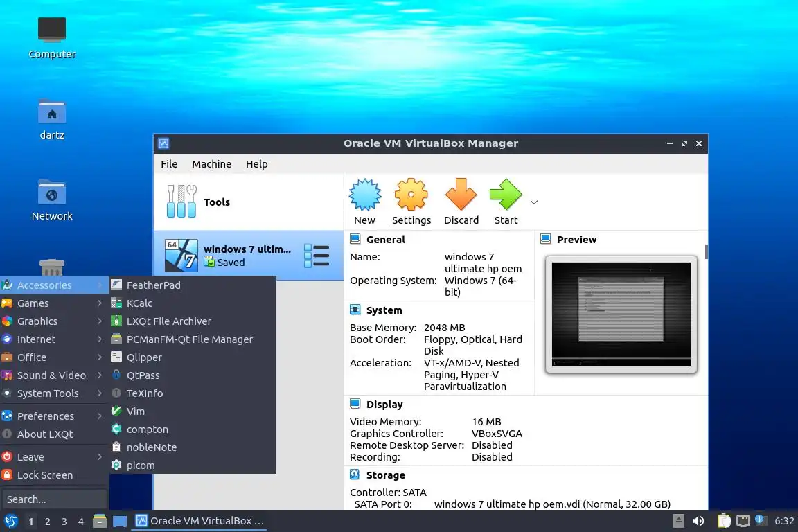Open file manager launcher in taskbar
798x532 pixels.
coord(100,521)
